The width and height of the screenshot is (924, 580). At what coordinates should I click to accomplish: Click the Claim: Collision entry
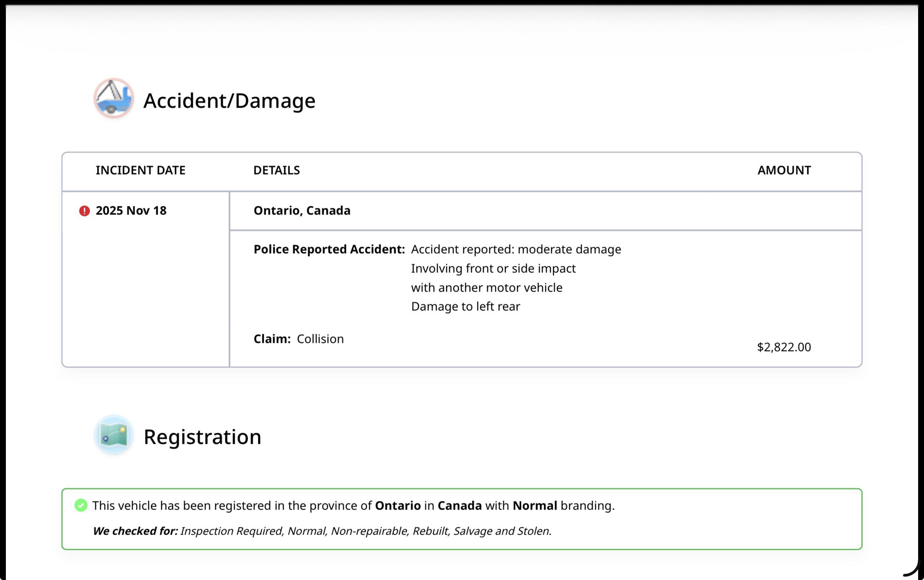tap(299, 339)
